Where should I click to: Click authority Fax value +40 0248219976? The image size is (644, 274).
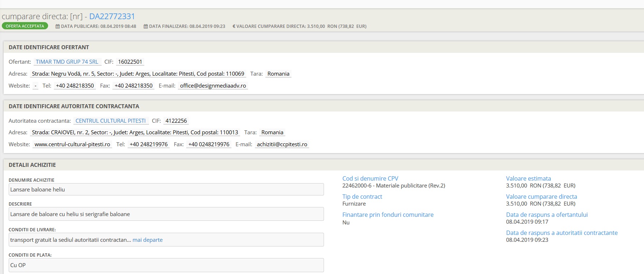click(x=209, y=144)
